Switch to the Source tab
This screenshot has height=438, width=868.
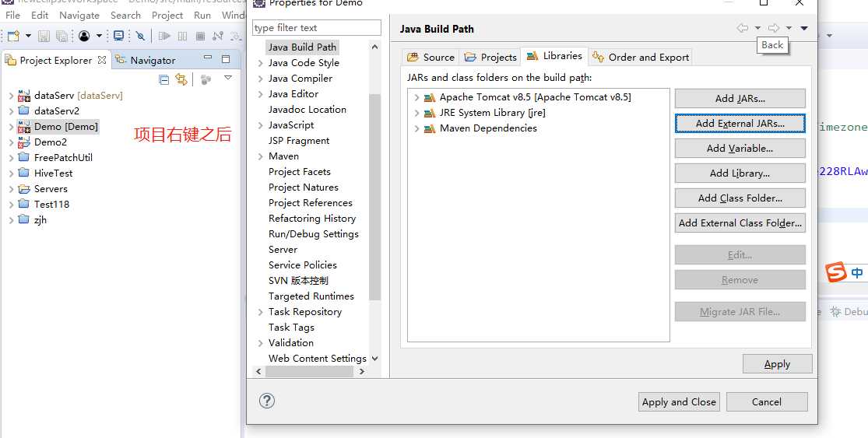pyautogui.click(x=430, y=57)
